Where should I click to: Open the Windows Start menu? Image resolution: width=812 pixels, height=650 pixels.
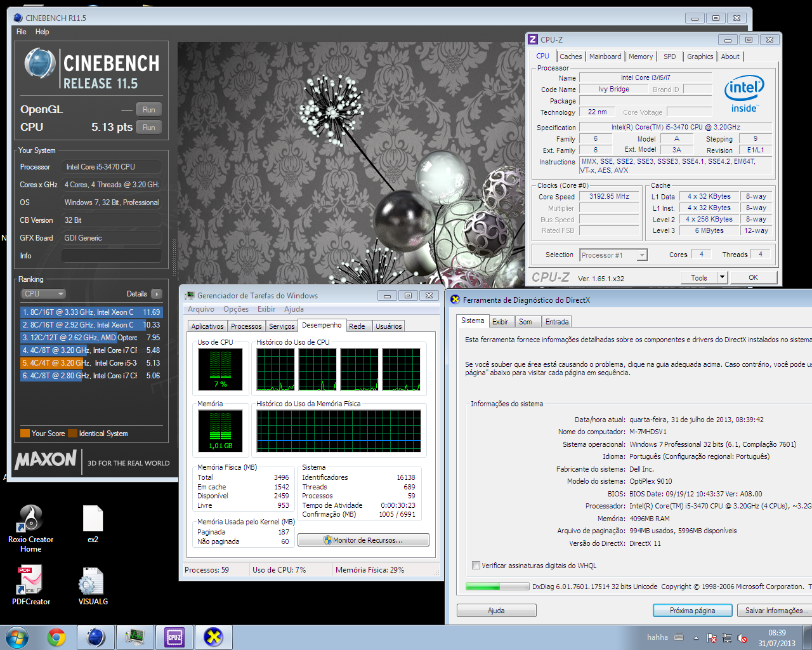(16, 637)
